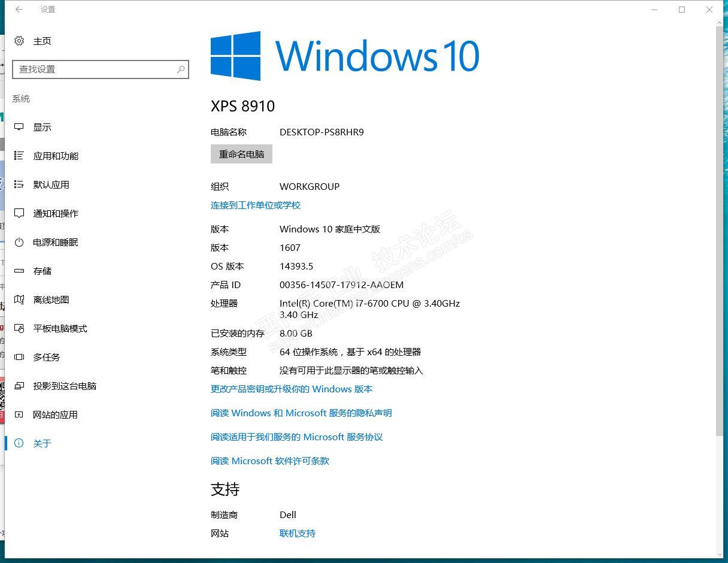728x563 pixels.
Task: Select the Storage drive icon
Action: pos(19,271)
